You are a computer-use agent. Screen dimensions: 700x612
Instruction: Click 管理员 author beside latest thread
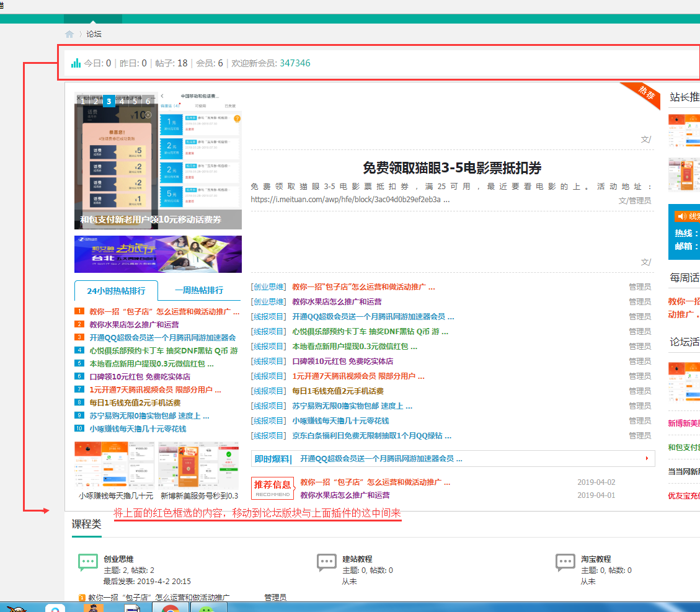(275, 598)
